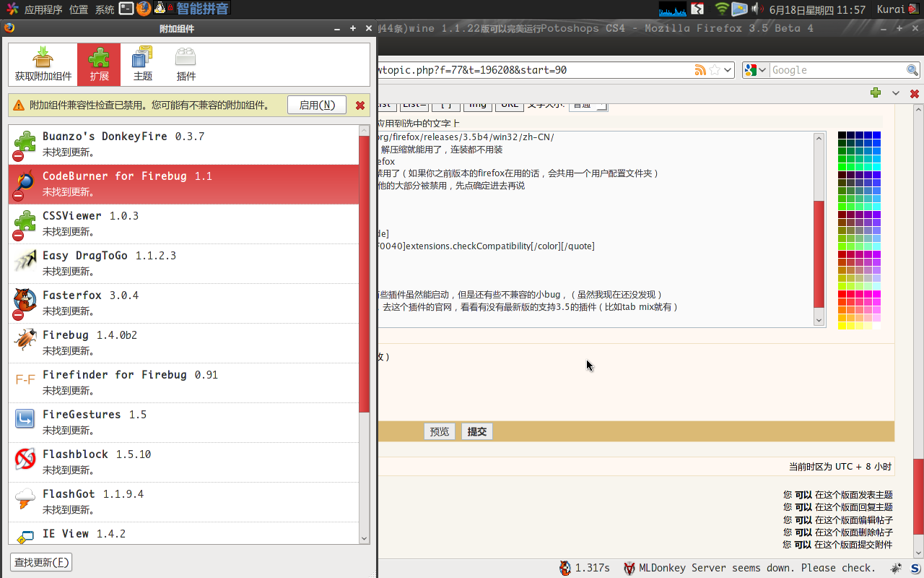Click the FlashGot icon

[x=25, y=499]
